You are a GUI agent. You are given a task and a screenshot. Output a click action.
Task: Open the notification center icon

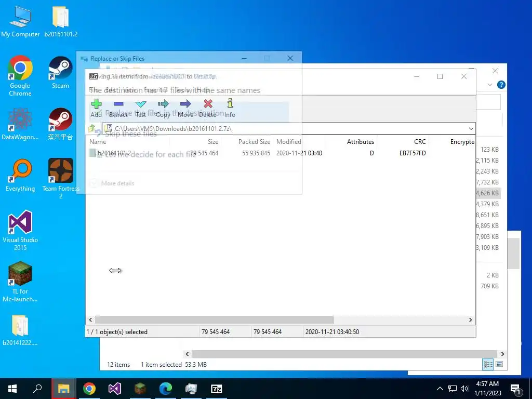[x=515, y=389]
